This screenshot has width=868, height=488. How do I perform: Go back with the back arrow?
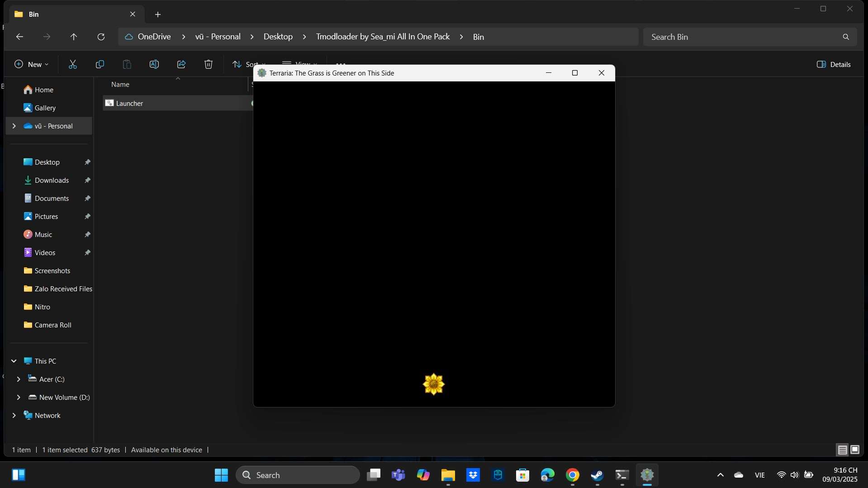pos(19,37)
